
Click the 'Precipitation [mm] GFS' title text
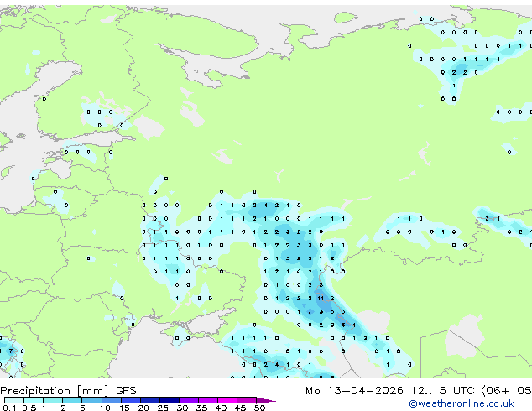coord(68,391)
